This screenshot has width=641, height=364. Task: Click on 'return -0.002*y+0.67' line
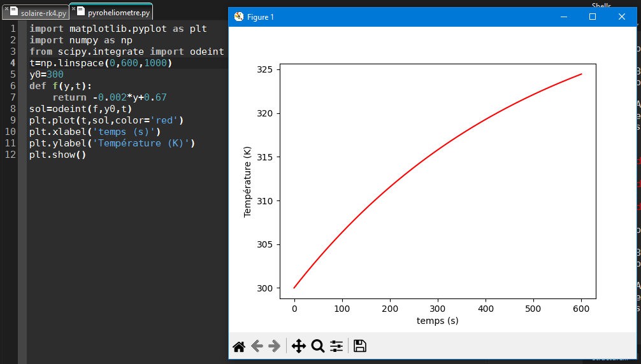[110, 97]
